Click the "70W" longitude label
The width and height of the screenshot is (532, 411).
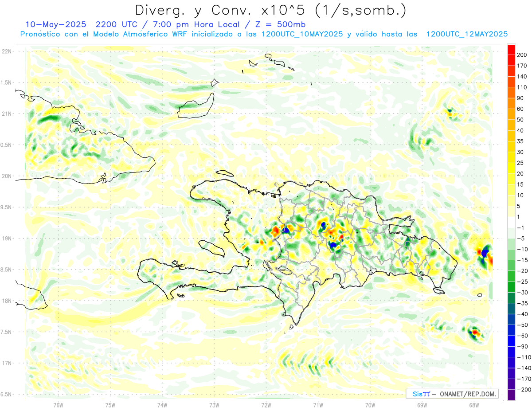(370, 405)
